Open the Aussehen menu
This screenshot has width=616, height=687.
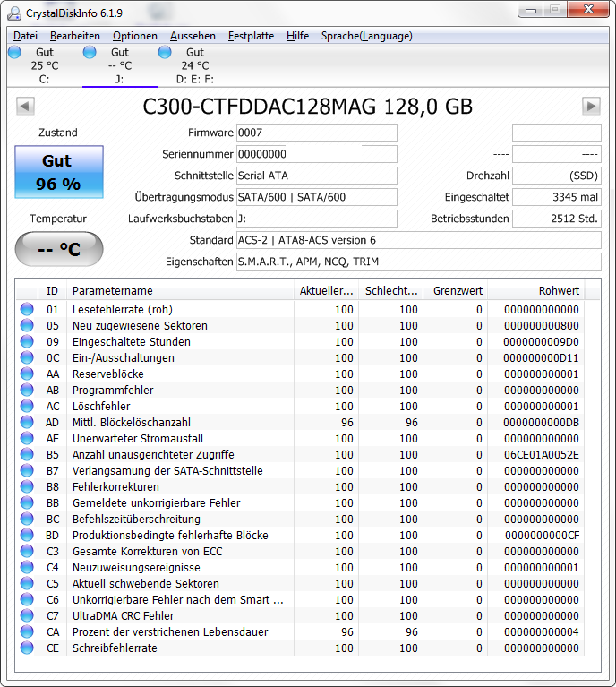click(192, 36)
